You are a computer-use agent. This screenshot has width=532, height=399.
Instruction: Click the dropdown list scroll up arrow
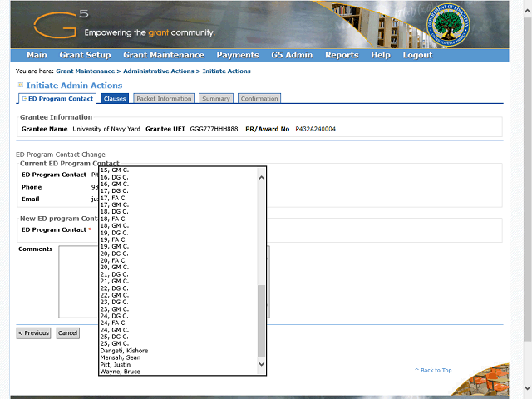pyautogui.click(x=261, y=178)
